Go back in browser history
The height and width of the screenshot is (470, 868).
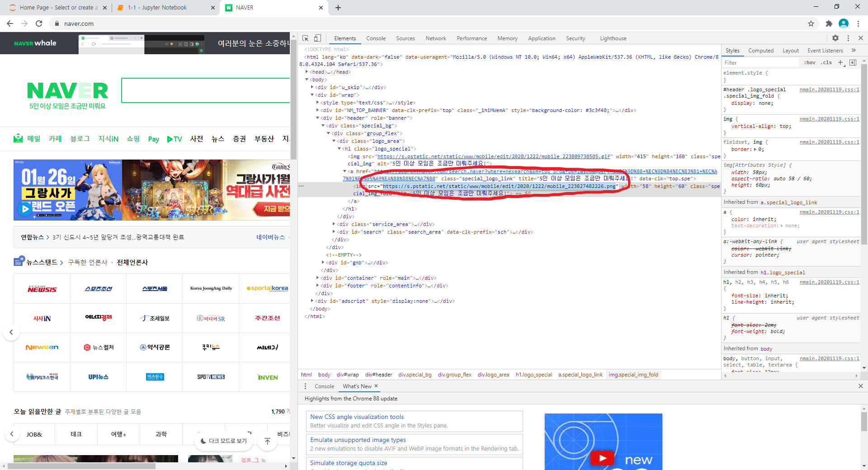(10, 23)
